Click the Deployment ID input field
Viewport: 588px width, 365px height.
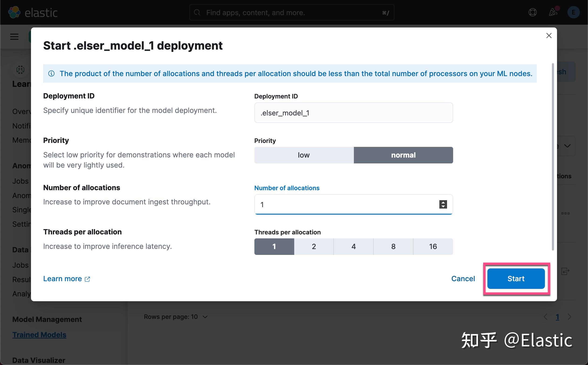pos(353,113)
